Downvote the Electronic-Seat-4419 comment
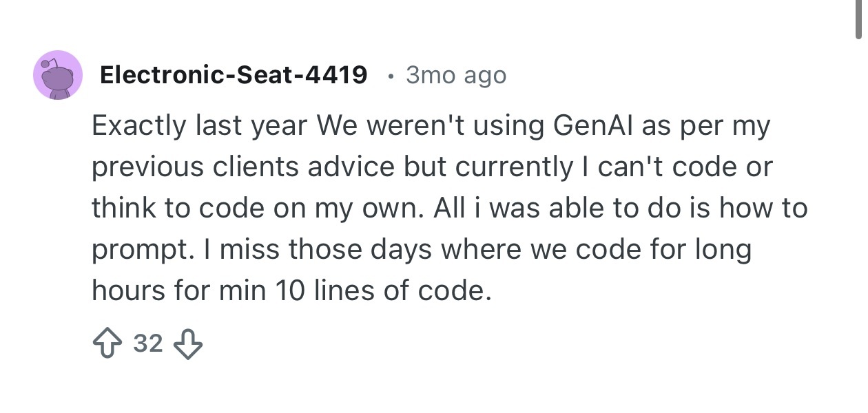 [x=189, y=343]
